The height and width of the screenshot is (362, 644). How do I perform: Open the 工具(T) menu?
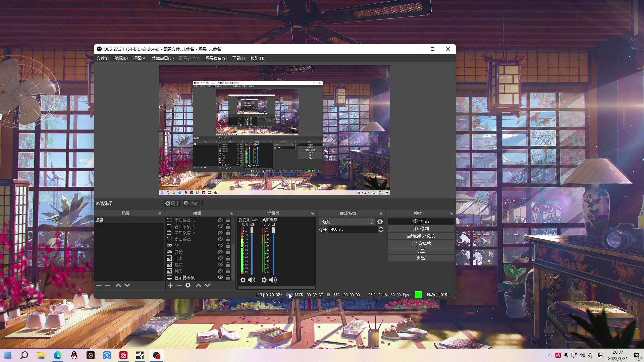[238, 58]
